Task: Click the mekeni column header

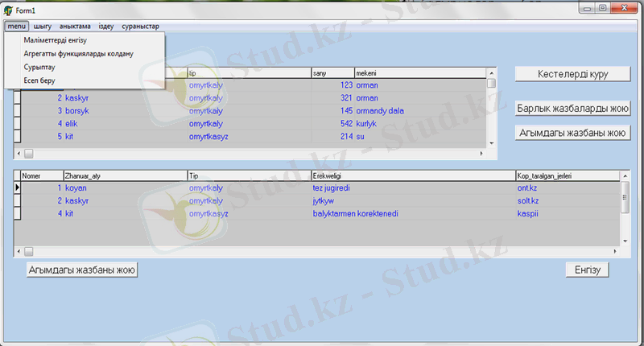Action: [420, 73]
